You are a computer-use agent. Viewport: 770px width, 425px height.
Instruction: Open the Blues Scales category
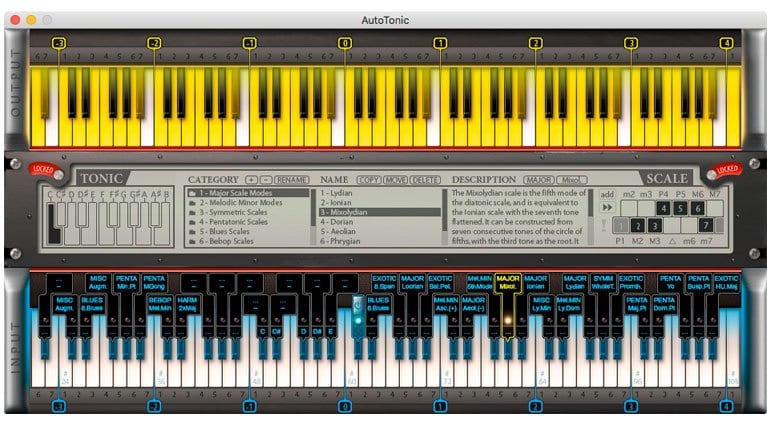coord(247,231)
